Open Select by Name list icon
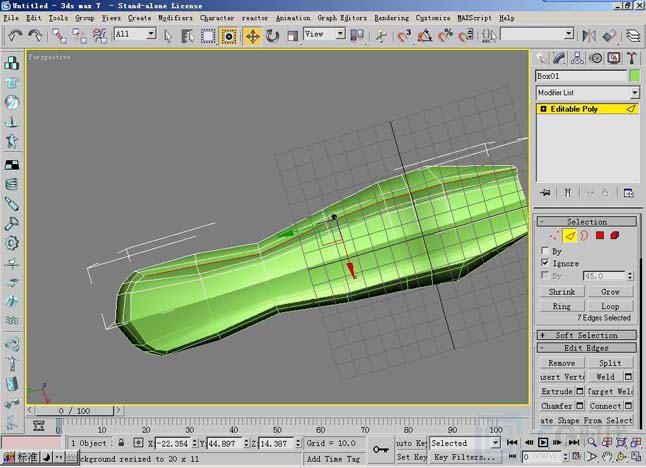 pos(187,36)
